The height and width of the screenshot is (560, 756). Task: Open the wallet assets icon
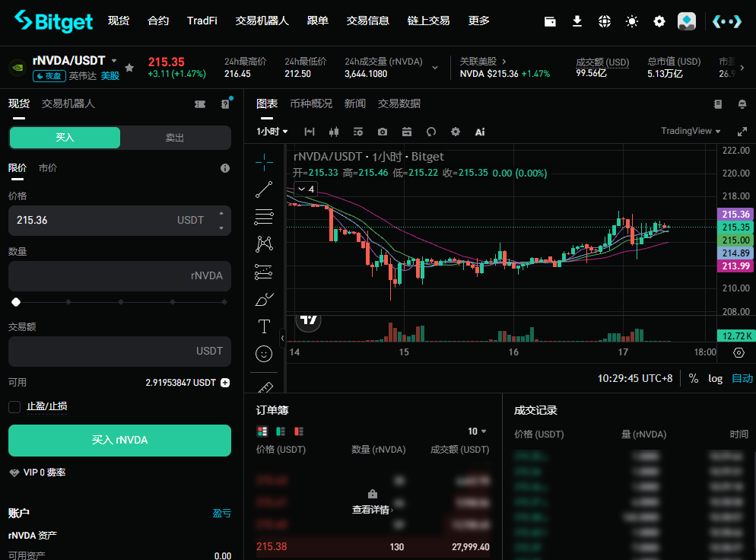[550, 21]
